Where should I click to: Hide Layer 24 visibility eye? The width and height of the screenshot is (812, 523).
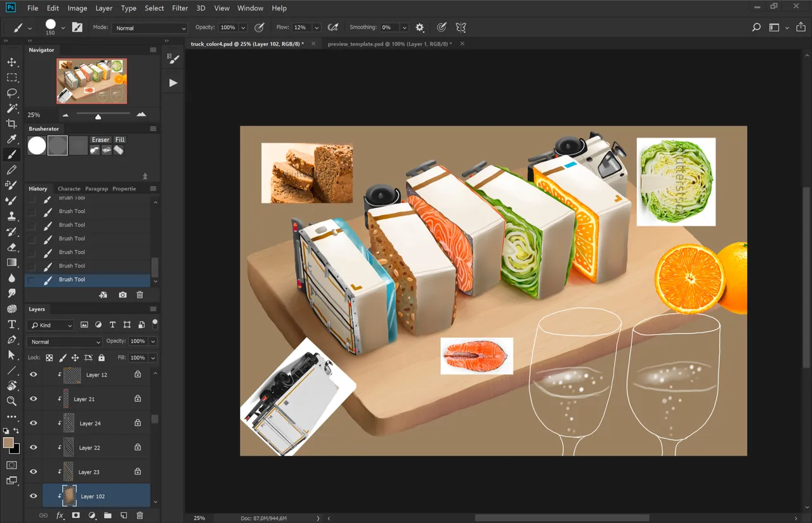[x=34, y=423]
